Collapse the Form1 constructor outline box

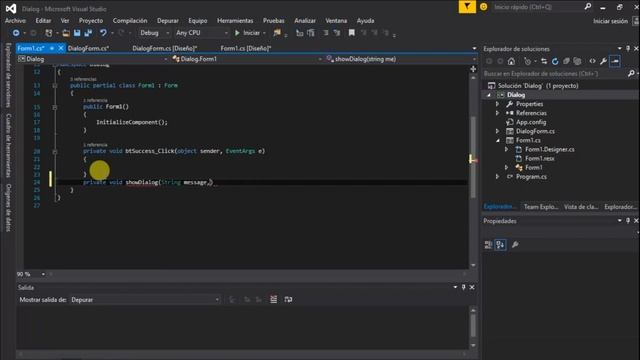55,107
